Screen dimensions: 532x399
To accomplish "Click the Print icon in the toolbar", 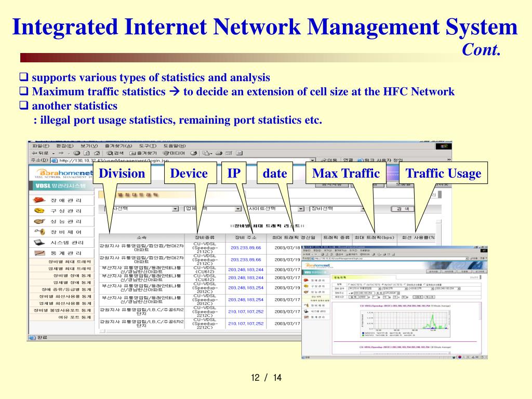I will (x=219, y=153).
